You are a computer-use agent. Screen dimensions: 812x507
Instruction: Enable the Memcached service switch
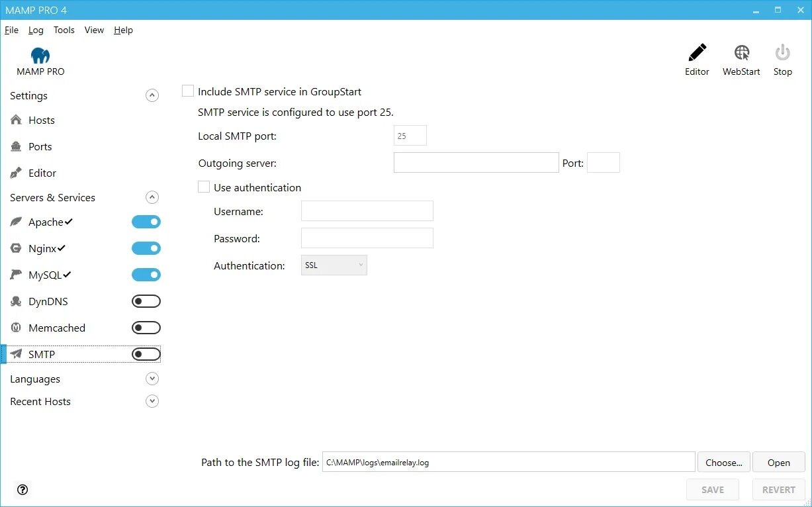(x=146, y=328)
